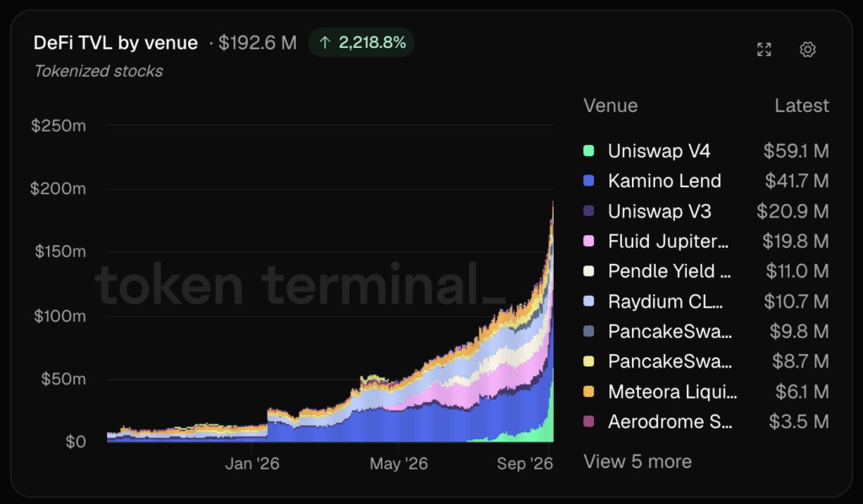
Task: Click the $250m y-axis label
Action: click(58, 126)
